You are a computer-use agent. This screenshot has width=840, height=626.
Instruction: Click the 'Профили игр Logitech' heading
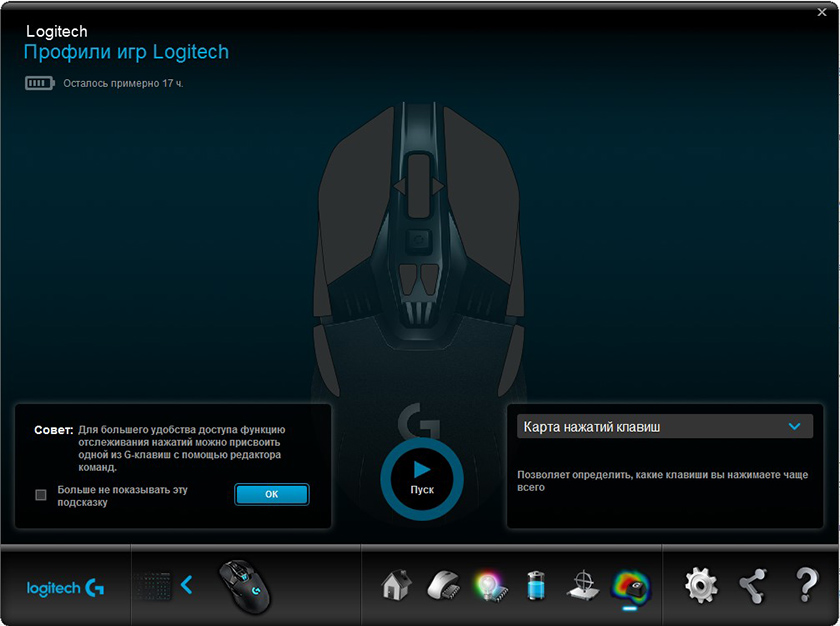coord(126,52)
